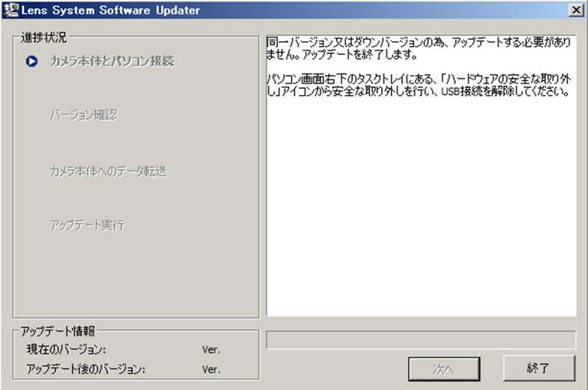The width and height of the screenshot is (588, 390).
Task: Select the カメラ本体へのデータ転送 step
Action: point(108,171)
